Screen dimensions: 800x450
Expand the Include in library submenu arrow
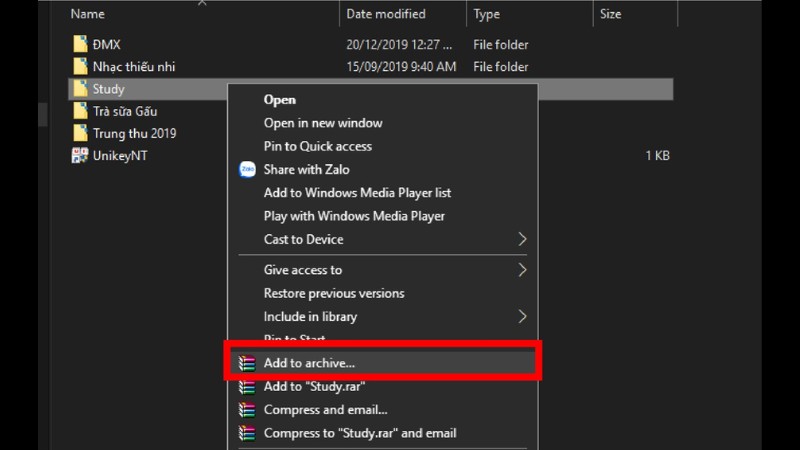[x=522, y=316]
